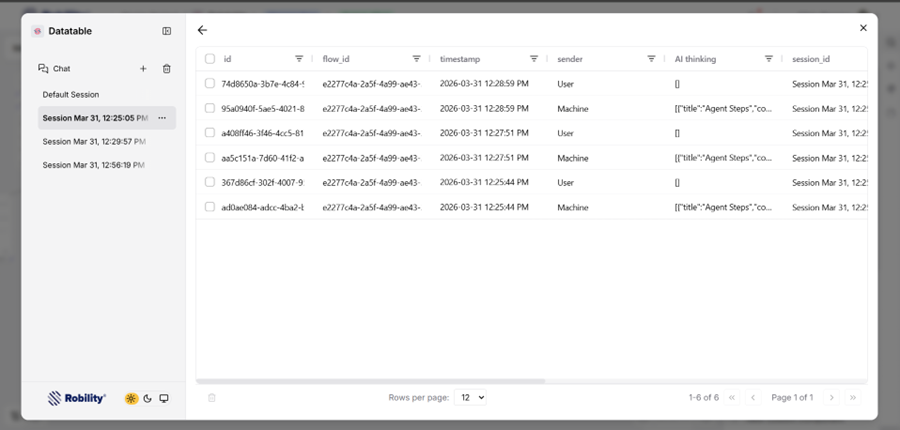Collapse the sidebar panel icon
This screenshot has height=430, width=900.
pyautogui.click(x=167, y=31)
